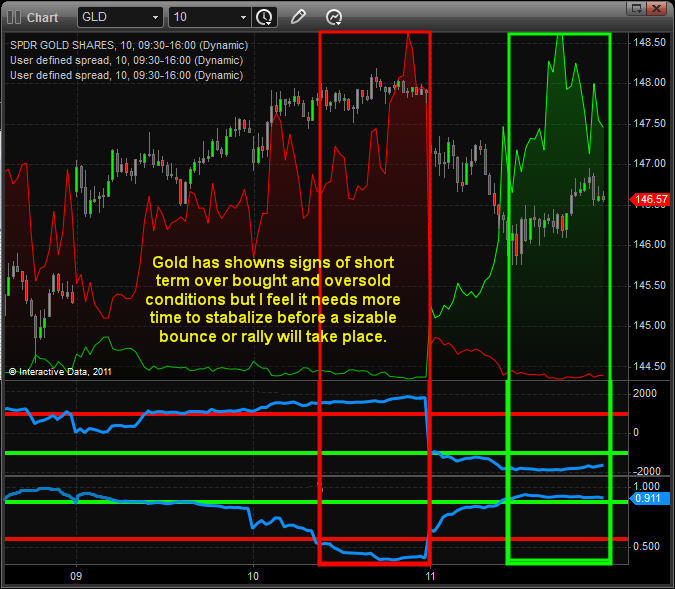Select the SPDR GOLD SHARES legend line
Image resolution: width=675 pixels, height=589 pixels.
pyautogui.click(x=128, y=45)
